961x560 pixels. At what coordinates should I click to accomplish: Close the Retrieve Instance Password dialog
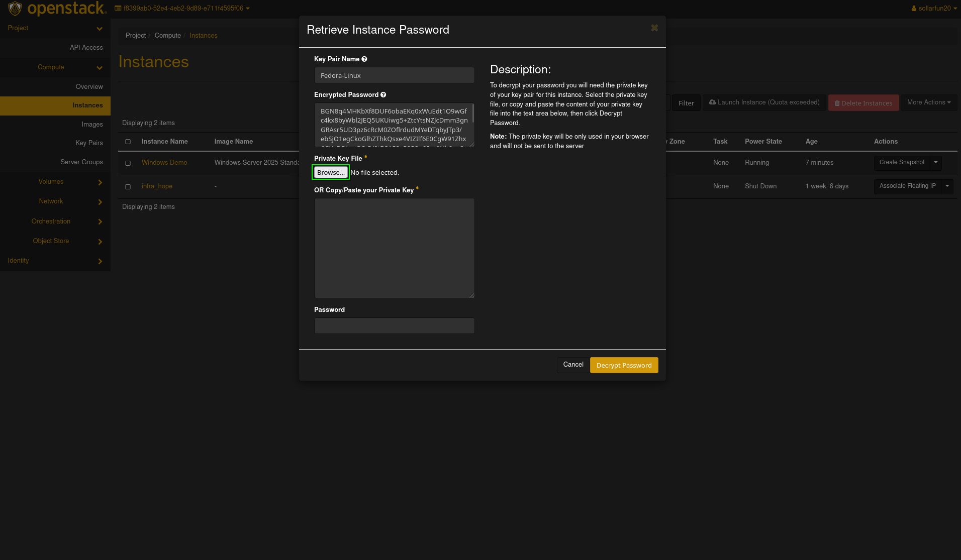click(654, 28)
